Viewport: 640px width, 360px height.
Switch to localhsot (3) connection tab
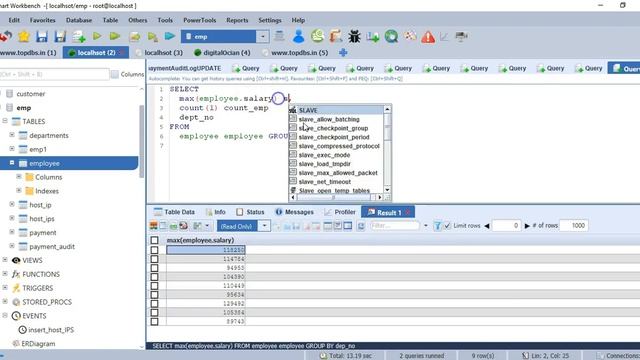[159, 53]
